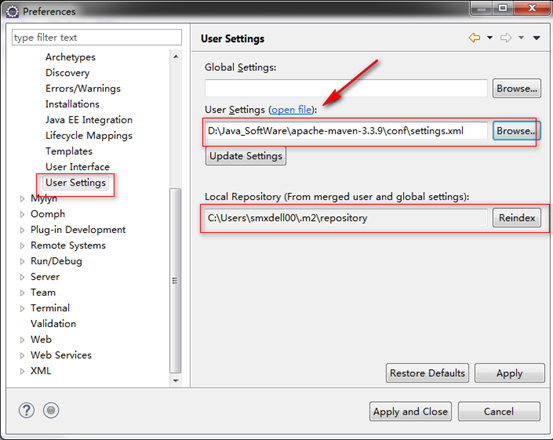Expand the Web Services node
553x440 pixels.
[22, 355]
